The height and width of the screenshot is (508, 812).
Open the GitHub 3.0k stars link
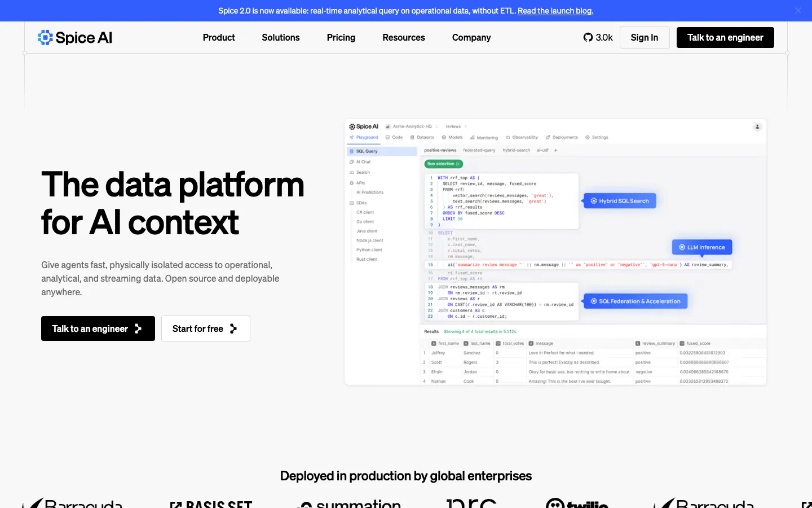[598, 37]
